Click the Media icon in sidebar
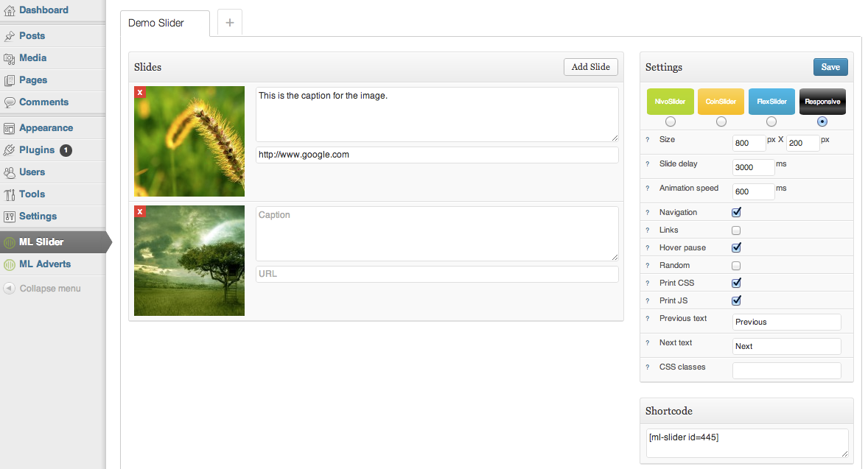The image size is (868, 469). [x=10, y=58]
